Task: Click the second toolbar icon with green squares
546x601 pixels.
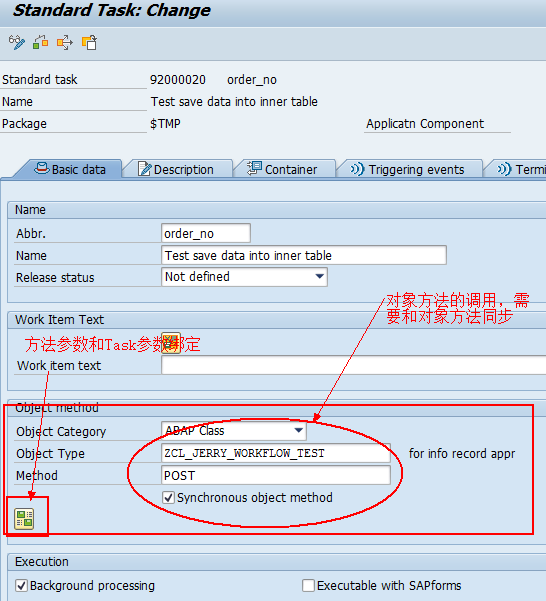Action: coord(41,42)
